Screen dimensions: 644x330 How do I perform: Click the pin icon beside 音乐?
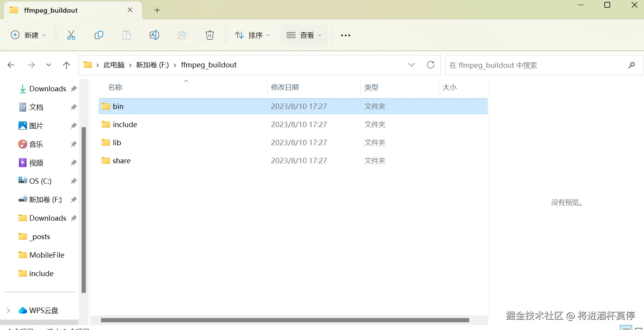(74, 144)
